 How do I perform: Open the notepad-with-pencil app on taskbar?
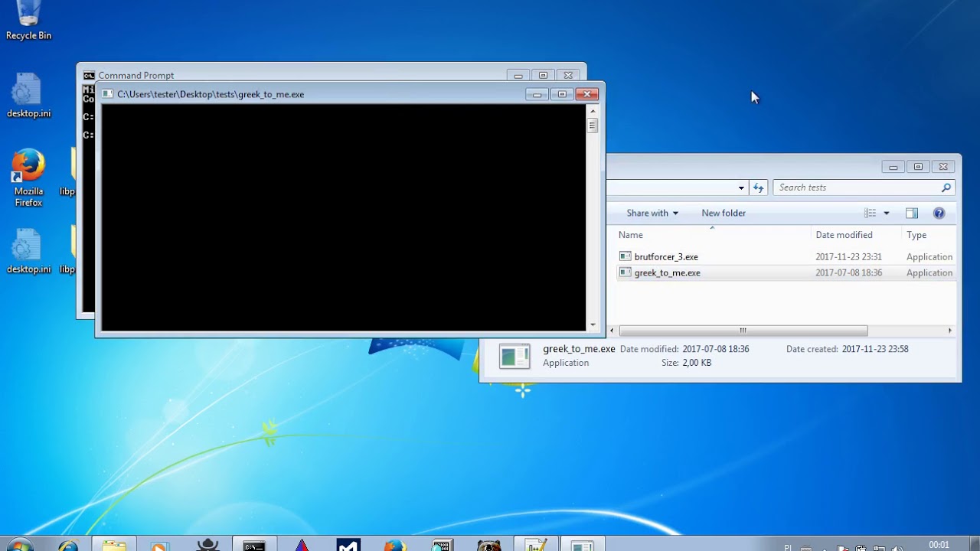pos(536,545)
